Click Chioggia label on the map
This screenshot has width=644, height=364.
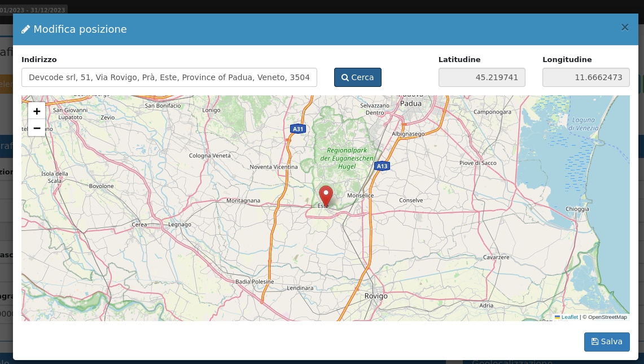(577, 209)
